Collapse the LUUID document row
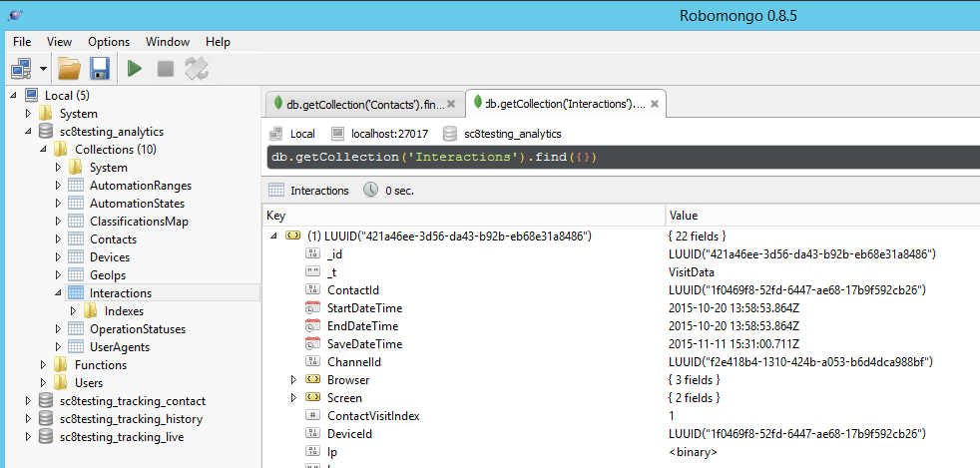This screenshot has height=468, width=980. point(273,236)
